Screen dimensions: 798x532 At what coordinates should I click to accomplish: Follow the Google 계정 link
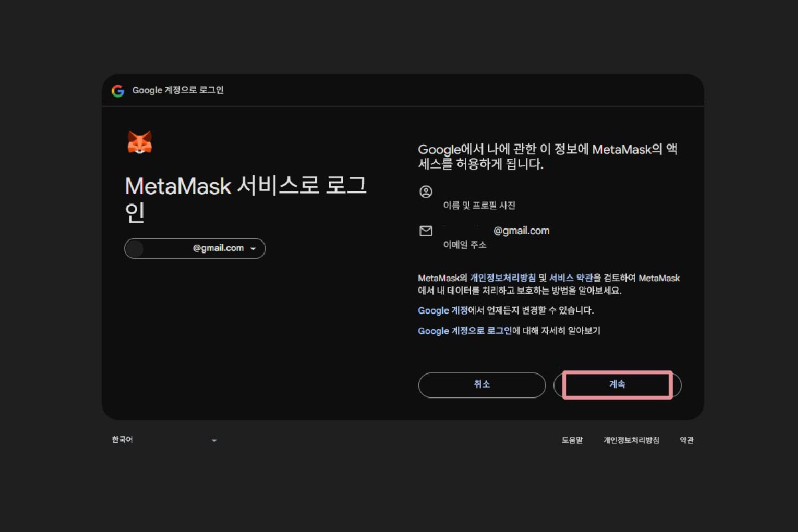point(443,311)
